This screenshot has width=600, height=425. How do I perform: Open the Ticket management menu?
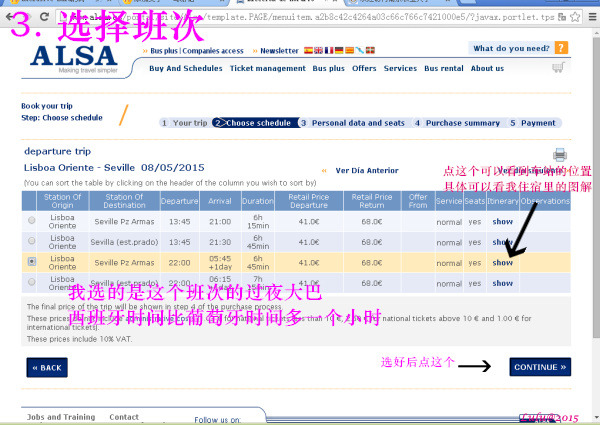tap(268, 69)
